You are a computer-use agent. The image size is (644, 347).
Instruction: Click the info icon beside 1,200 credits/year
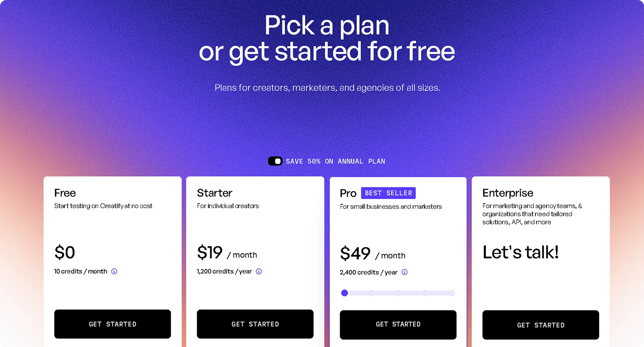click(x=258, y=271)
